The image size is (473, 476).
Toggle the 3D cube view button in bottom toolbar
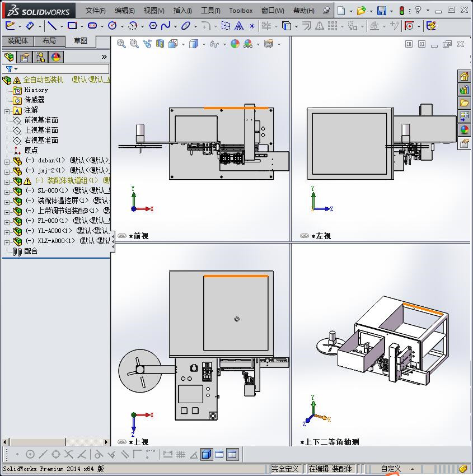[207, 454]
